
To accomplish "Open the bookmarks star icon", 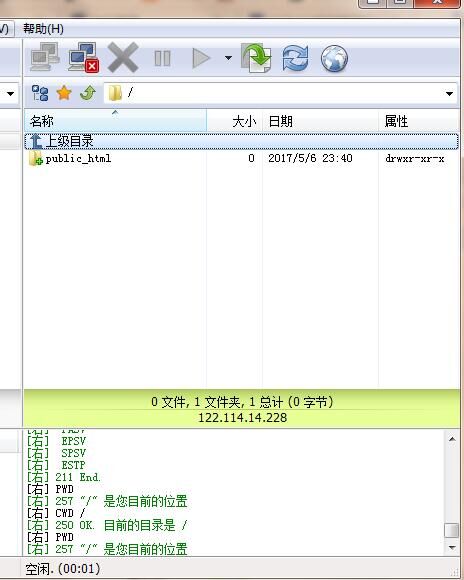I will tap(64, 93).
